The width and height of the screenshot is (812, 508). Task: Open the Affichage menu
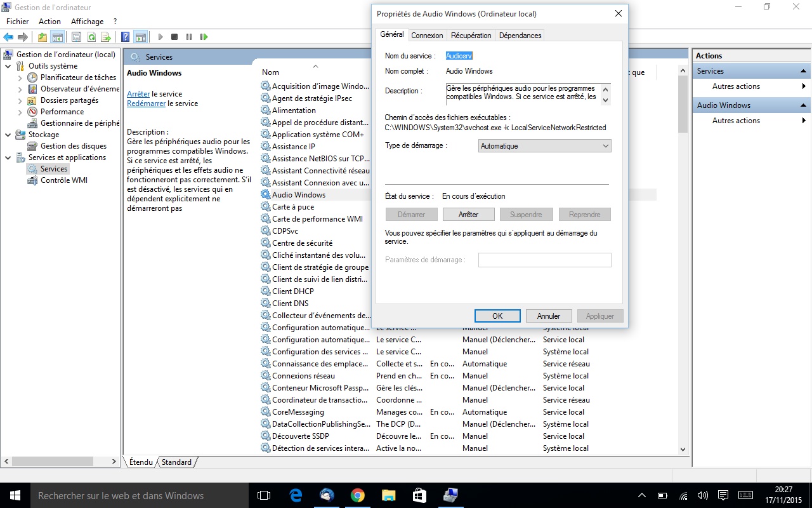click(x=87, y=22)
